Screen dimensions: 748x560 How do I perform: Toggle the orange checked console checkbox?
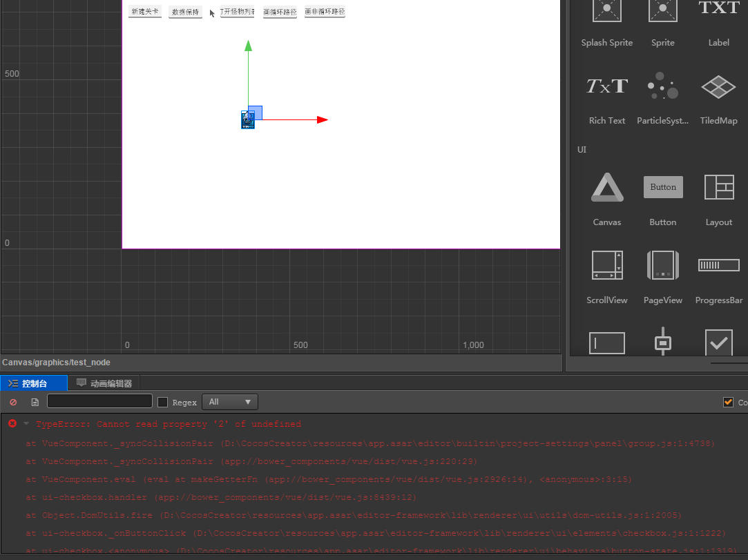pyautogui.click(x=728, y=402)
